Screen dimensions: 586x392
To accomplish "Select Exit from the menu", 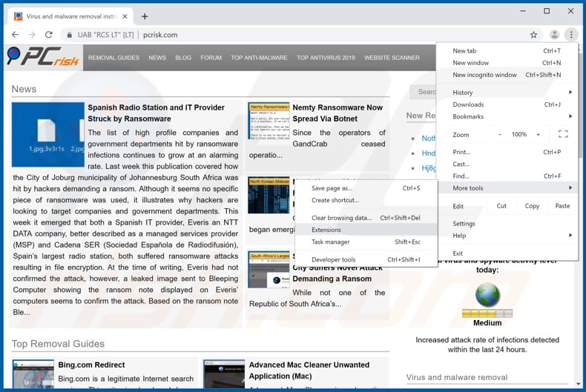I will tap(507, 253).
